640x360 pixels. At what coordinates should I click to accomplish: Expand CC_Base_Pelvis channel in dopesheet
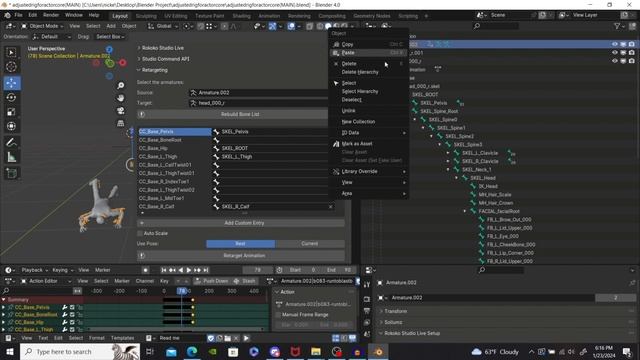(4, 307)
